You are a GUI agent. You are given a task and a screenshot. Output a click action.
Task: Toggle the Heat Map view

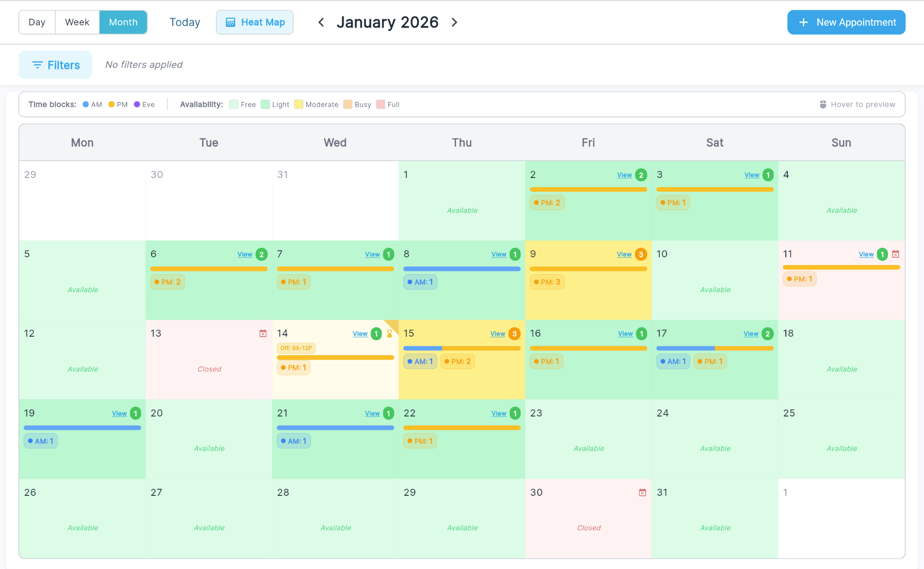click(255, 22)
